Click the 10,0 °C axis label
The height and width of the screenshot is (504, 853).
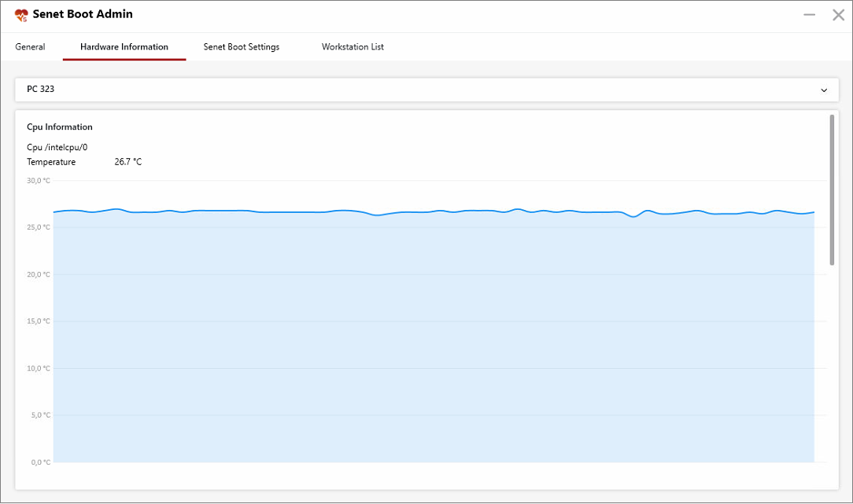[x=39, y=369]
